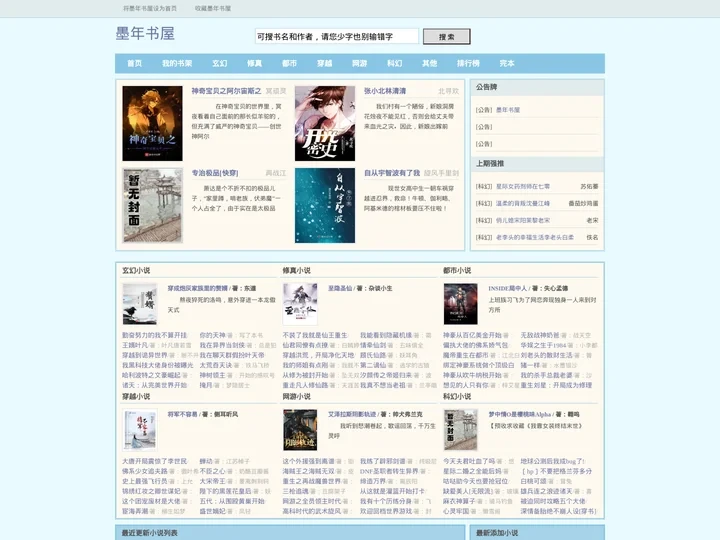
Task: Click 将墨年书屋设为首页 link in top bar
Action: pos(150,8)
